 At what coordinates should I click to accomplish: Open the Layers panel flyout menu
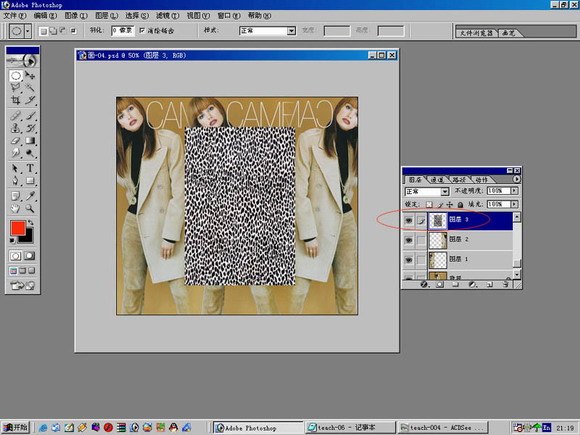(516, 179)
